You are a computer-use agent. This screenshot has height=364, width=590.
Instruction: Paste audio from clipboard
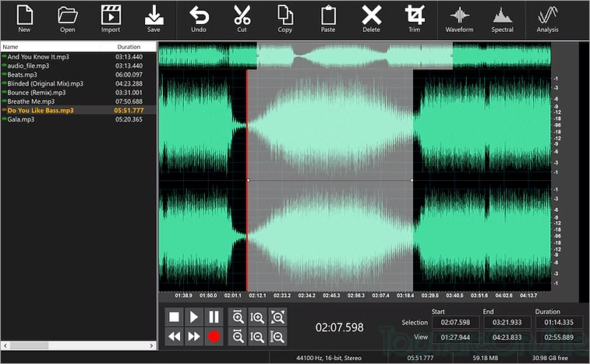coord(328,19)
